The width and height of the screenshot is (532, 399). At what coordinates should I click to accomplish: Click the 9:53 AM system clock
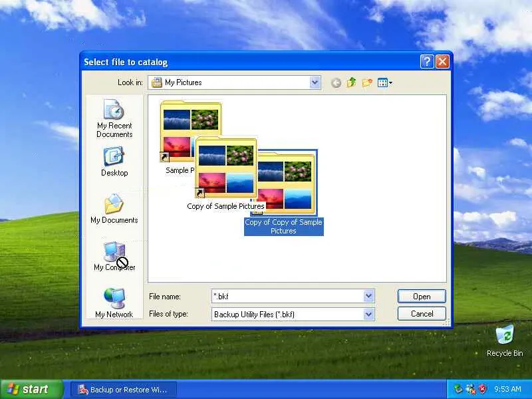[x=507, y=389]
